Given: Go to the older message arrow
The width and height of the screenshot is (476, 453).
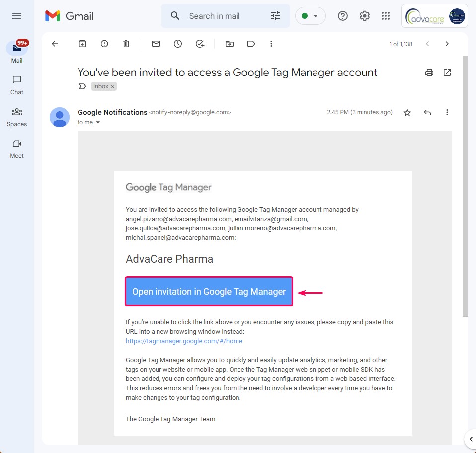Looking at the screenshot, I should pos(447,44).
